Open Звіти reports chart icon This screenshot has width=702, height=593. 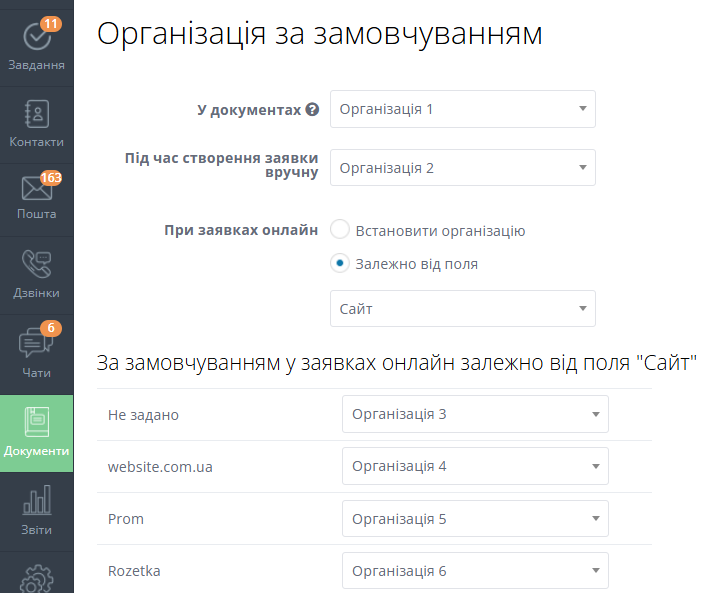tap(36, 510)
